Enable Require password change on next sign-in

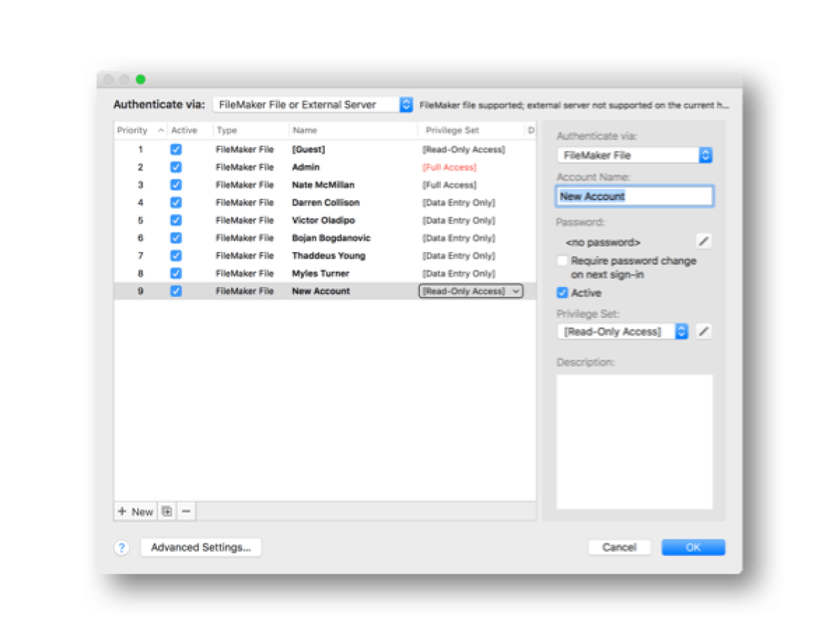(562, 261)
